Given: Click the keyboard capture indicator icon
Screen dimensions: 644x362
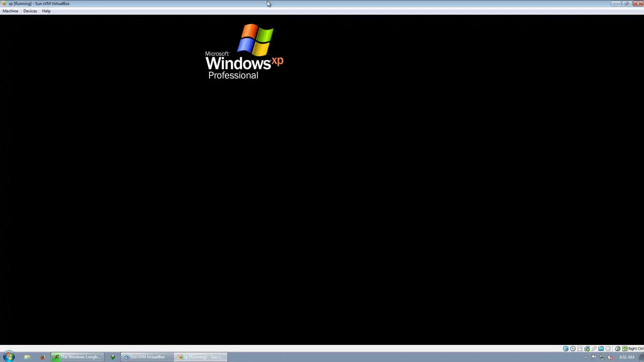Looking at the screenshot, I should (x=625, y=349).
